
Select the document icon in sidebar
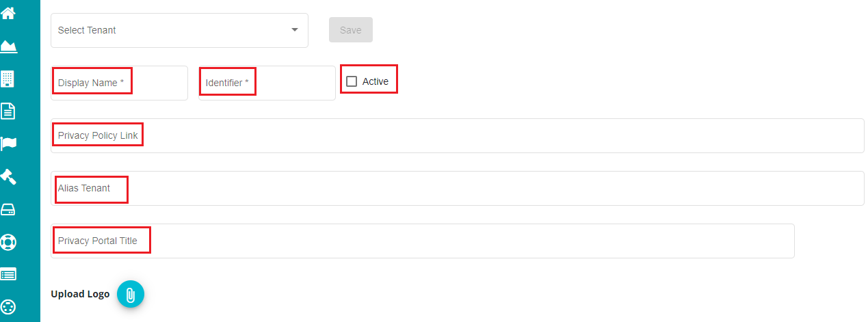(8, 111)
